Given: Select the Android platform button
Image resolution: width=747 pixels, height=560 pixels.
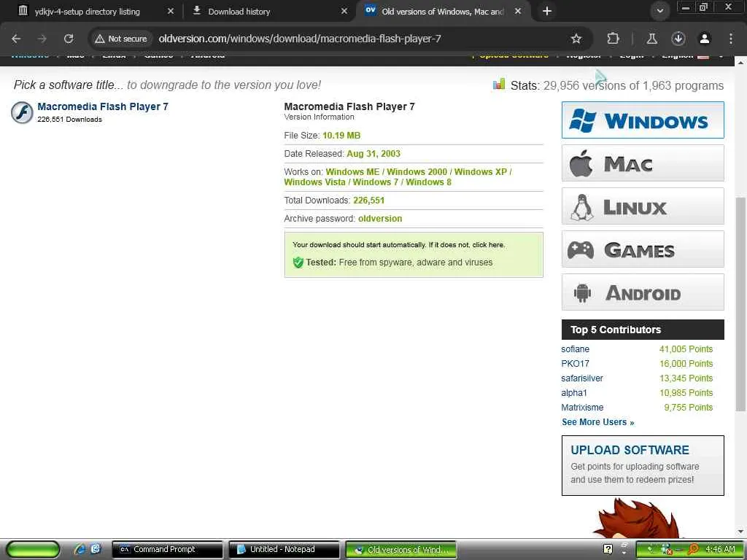Looking at the screenshot, I should coord(643,292).
